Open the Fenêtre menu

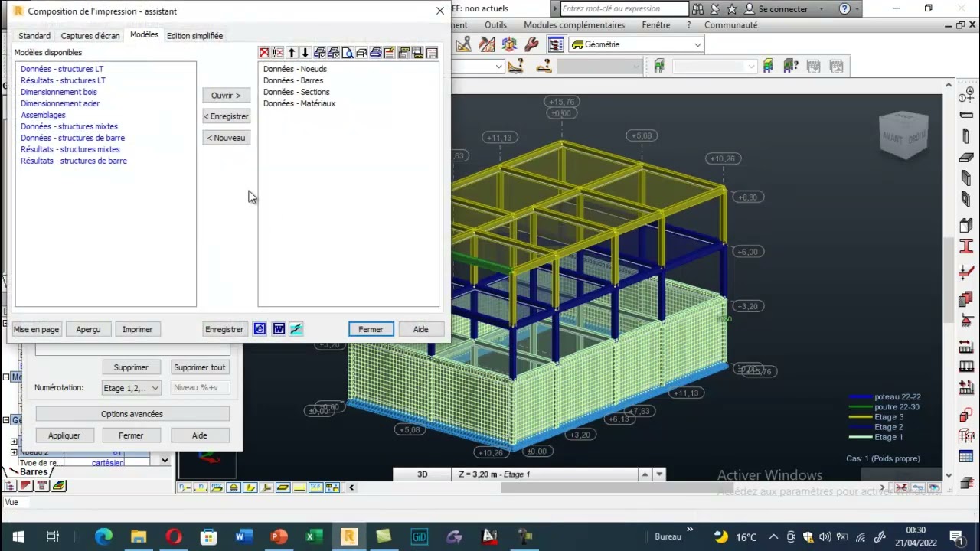(656, 25)
